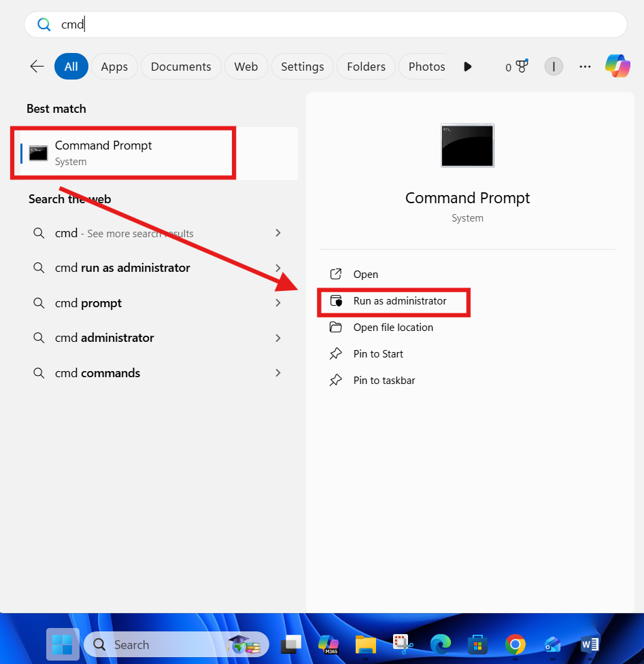Screen dimensions: 644x664
Task: Expand the 'cmd run as administrator' suggestion arrow
Action: (x=277, y=268)
